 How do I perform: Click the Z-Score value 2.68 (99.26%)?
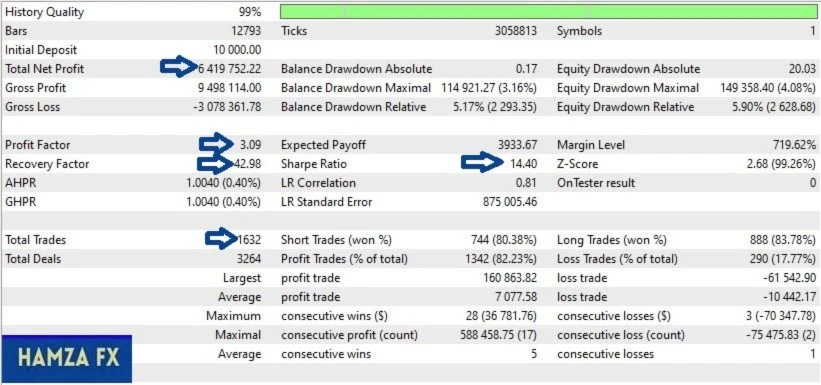781,164
